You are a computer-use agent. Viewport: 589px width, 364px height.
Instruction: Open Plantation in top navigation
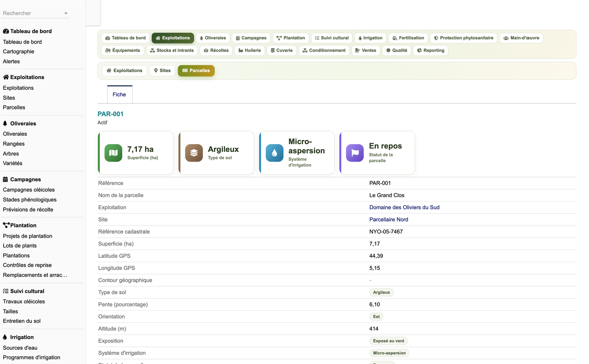pyautogui.click(x=291, y=38)
